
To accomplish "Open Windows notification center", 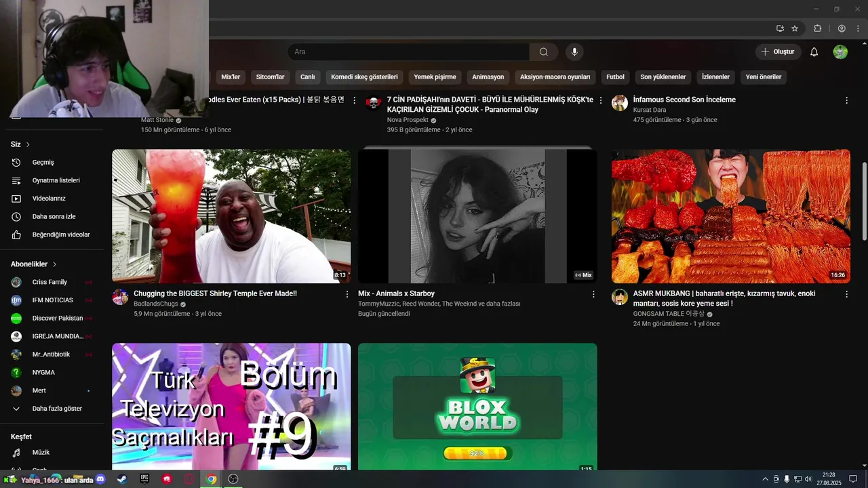I will (853, 479).
